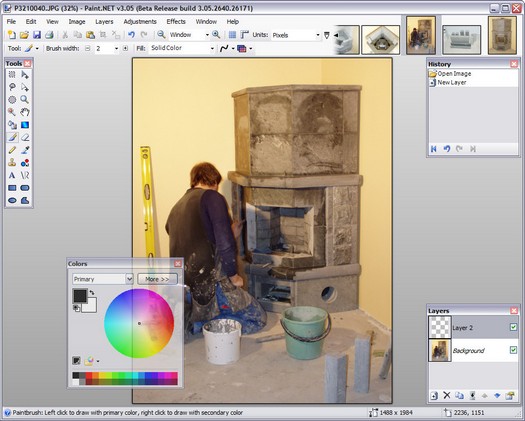
Task: Click Rewind button in History panel
Action: pos(434,149)
